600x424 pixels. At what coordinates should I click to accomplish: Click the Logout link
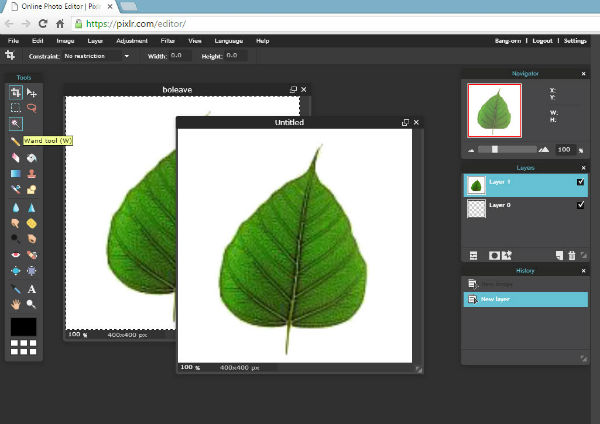(x=542, y=41)
